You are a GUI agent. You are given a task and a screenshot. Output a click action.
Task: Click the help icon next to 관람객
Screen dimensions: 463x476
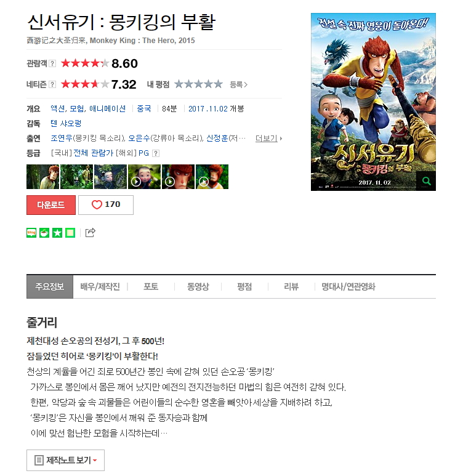point(52,63)
